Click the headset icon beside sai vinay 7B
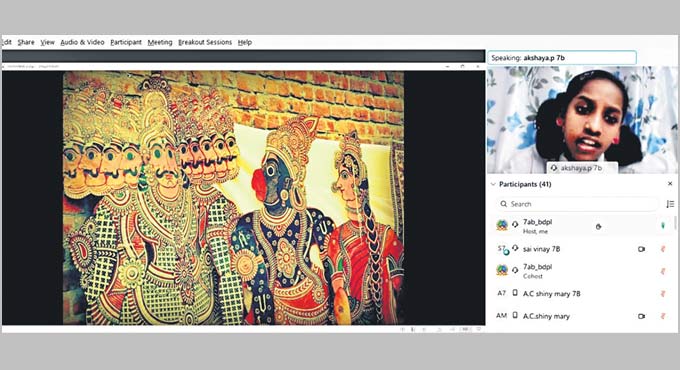This screenshot has width=680, height=370. pos(515,248)
